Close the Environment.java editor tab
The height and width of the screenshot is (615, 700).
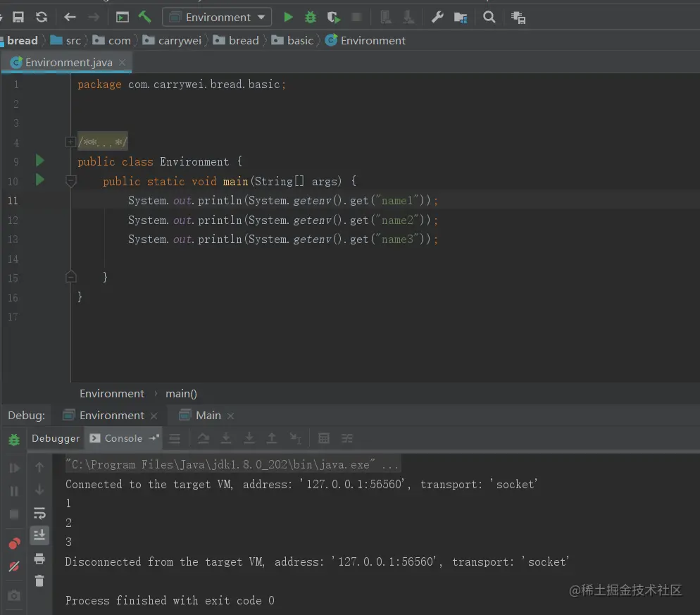click(122, 63)
